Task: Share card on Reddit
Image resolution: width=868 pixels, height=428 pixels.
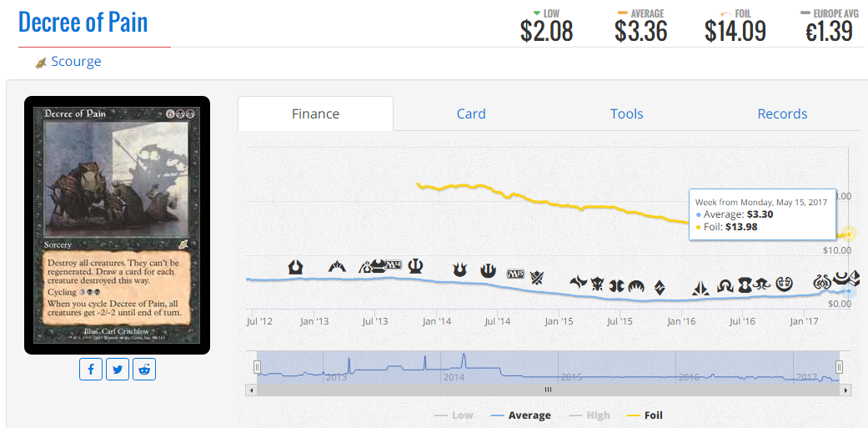Action: 144,370
